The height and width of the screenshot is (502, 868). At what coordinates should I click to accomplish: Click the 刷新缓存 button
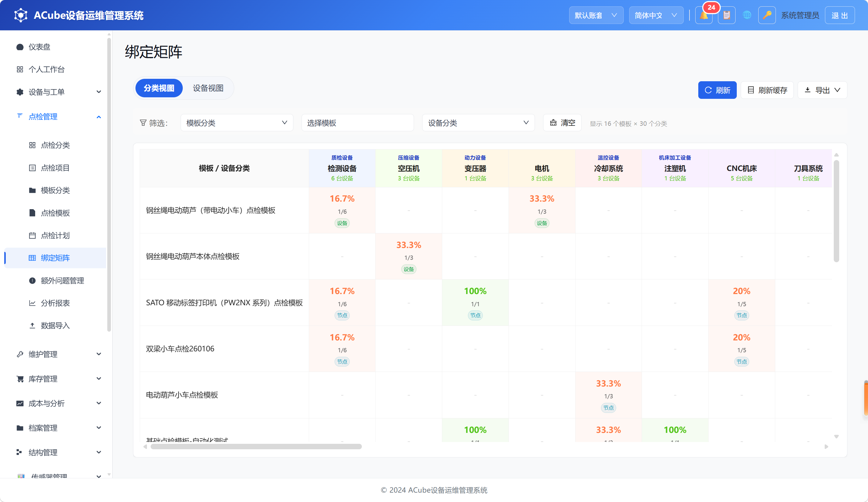767,90
